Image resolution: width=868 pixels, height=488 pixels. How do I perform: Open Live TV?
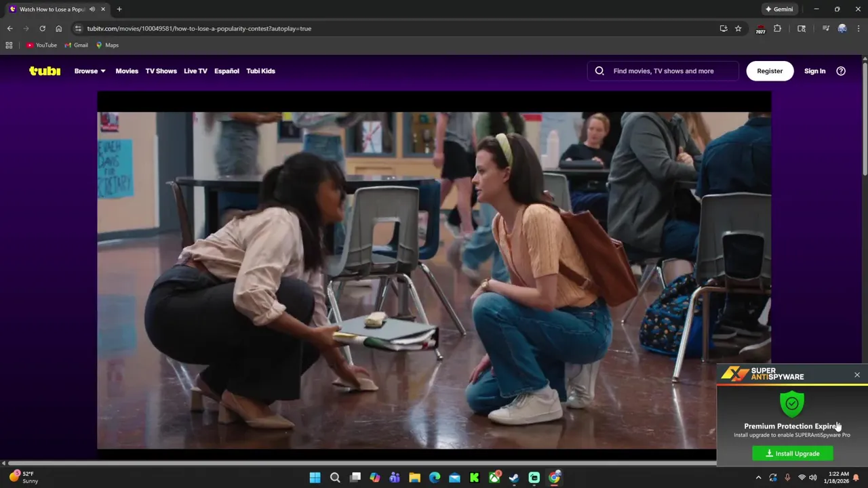tap(195, 70)
